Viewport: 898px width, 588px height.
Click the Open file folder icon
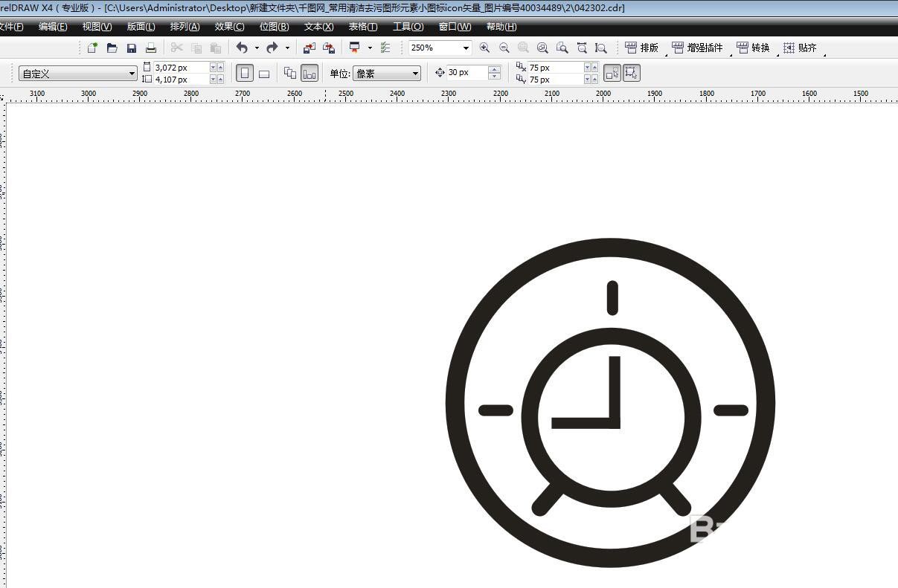[112, 48]
